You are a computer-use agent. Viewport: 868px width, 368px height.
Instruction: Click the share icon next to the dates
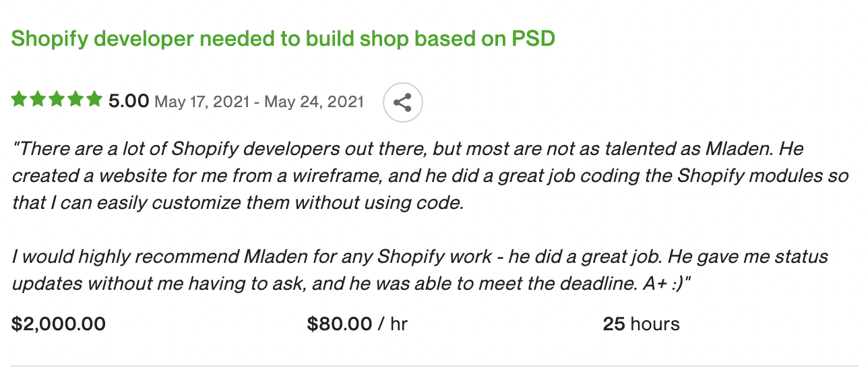coord(403,102)
